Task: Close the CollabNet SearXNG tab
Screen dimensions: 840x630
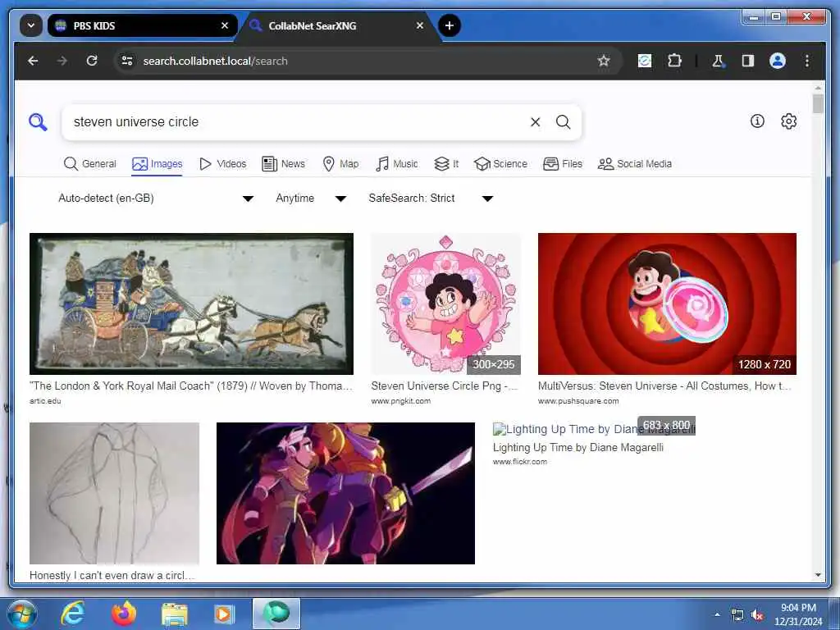Action: coord(419,25)
